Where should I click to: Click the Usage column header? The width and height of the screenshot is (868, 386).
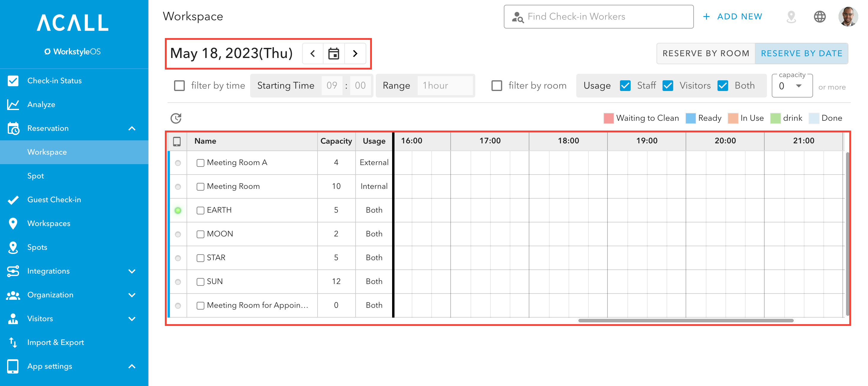pyautogui.click(x=374, y=141)
